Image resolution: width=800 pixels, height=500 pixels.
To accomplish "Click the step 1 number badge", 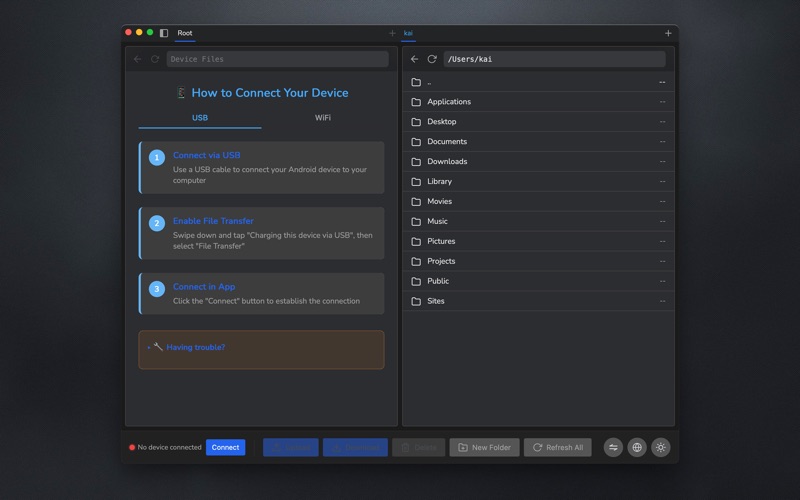I will pyautogui.click(x=157, y=157).
